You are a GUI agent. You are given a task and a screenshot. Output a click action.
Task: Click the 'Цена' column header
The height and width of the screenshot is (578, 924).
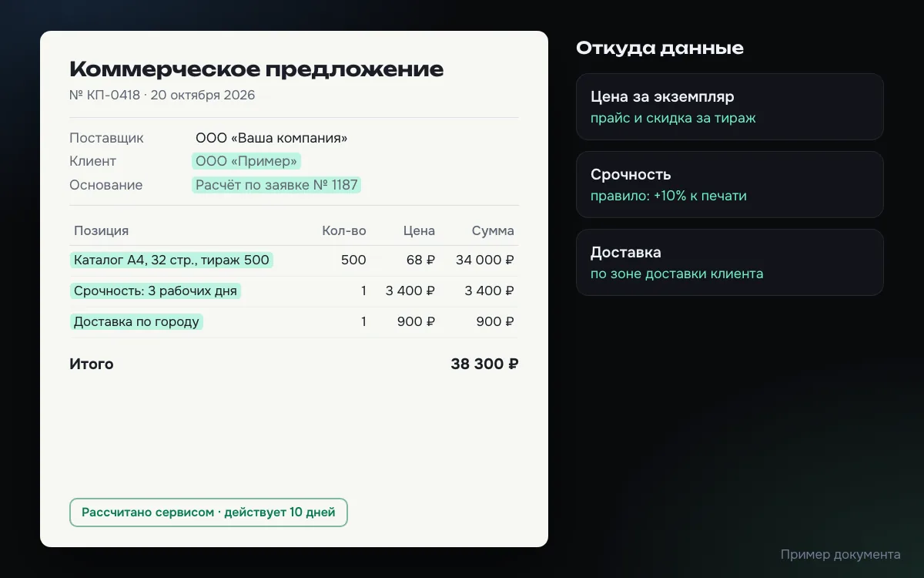point(419,230)
